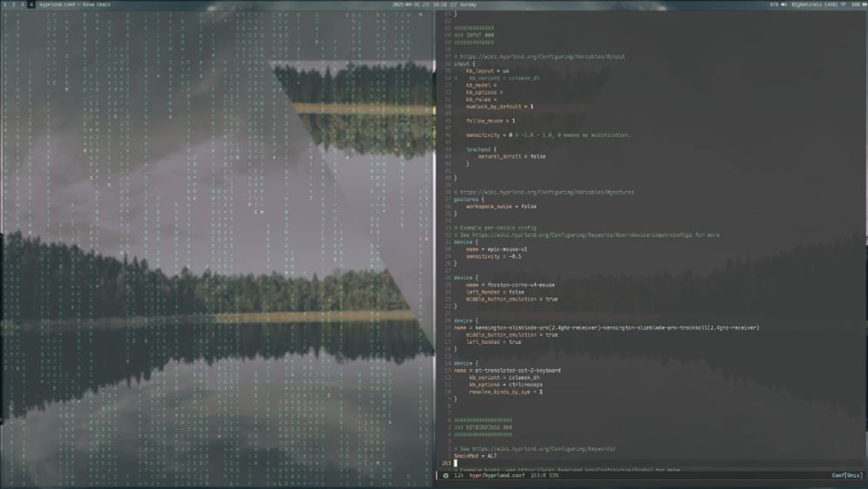868x489 pixels.
Task: Click the 'numlock_by_default = 1' line
Action: pos(499,106)
